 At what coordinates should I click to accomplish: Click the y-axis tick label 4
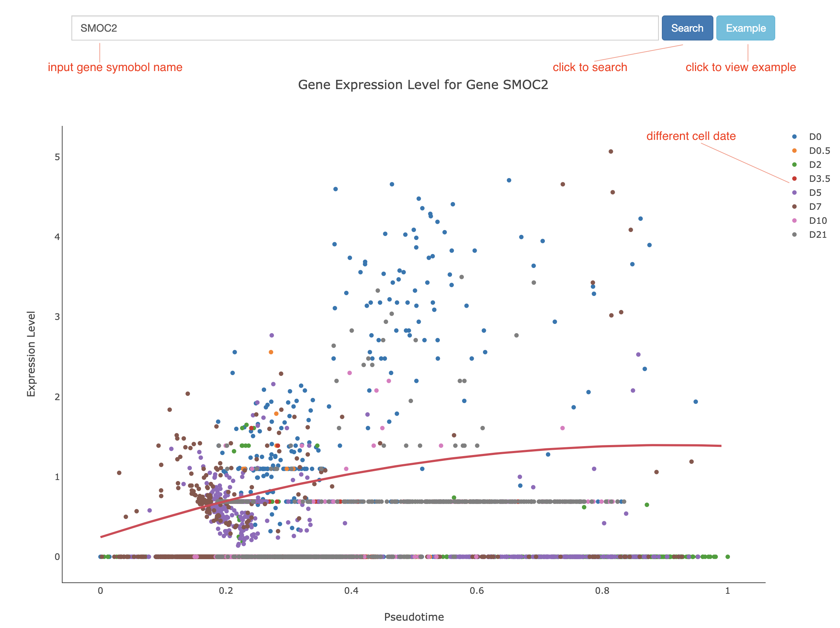pos(57,237)
